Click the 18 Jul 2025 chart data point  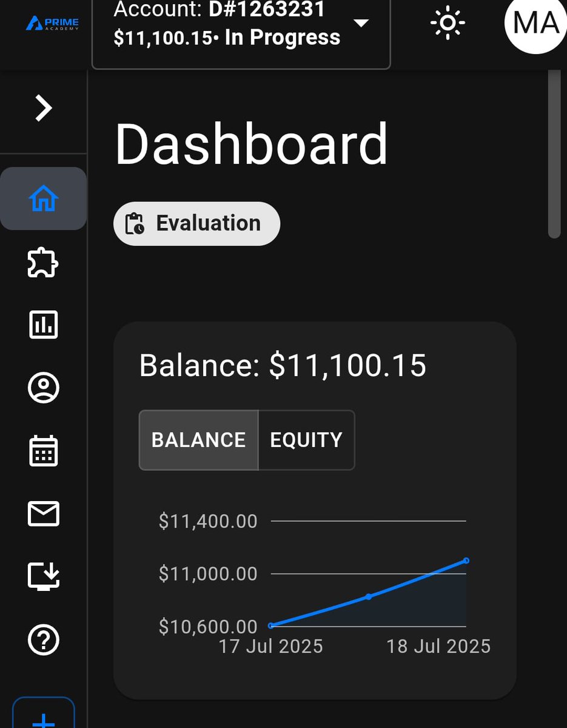466,560
